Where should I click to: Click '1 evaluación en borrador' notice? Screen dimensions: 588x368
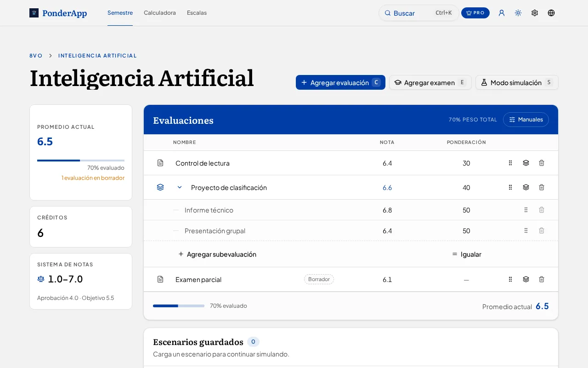[93, 178]
